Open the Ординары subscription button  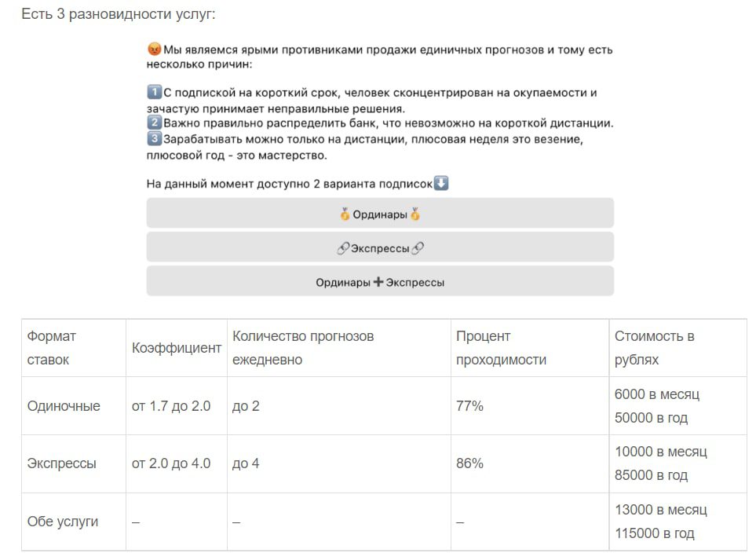tap(380, 213)
